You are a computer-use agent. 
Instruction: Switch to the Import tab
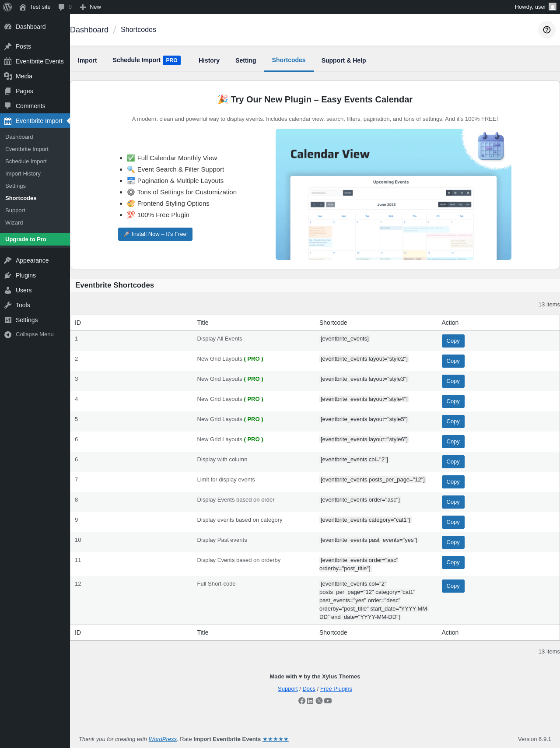coord(87,60)
